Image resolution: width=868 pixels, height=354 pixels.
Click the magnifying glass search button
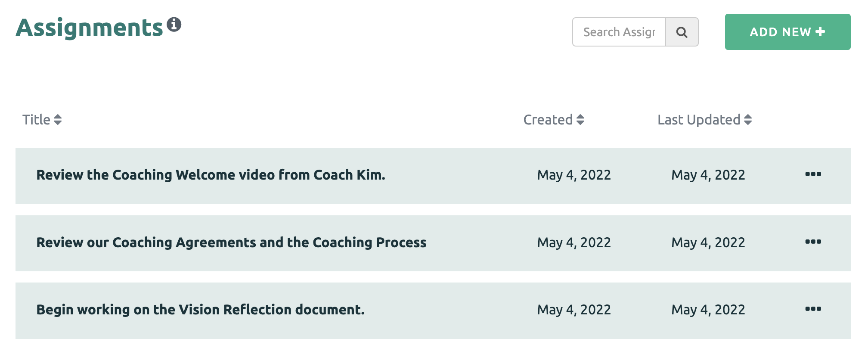(682, 32)
